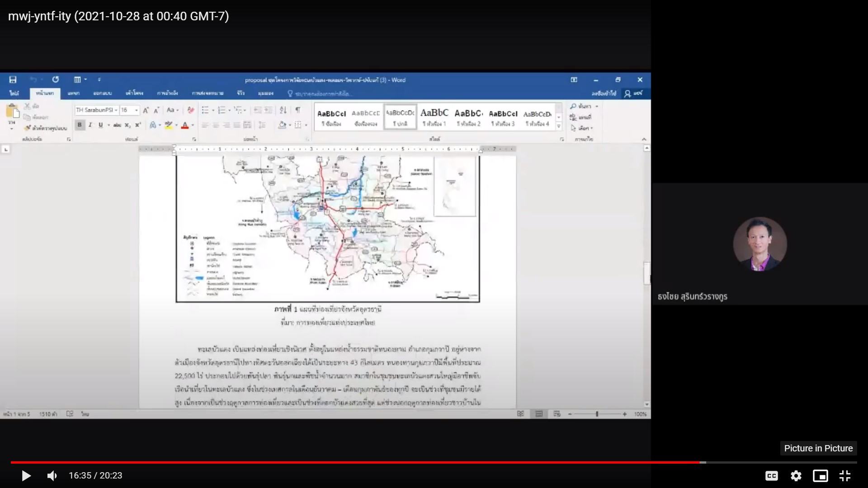Open the font size 16 dropdown
Viewport: 868px width, 488px height.
pos(136,110)
